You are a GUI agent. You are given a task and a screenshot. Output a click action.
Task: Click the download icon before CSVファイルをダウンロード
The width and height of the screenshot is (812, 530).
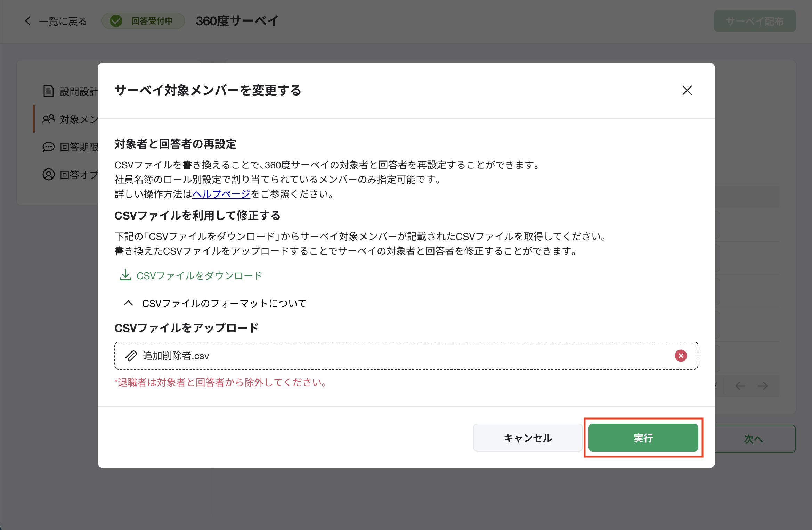(x=125, y=275)
